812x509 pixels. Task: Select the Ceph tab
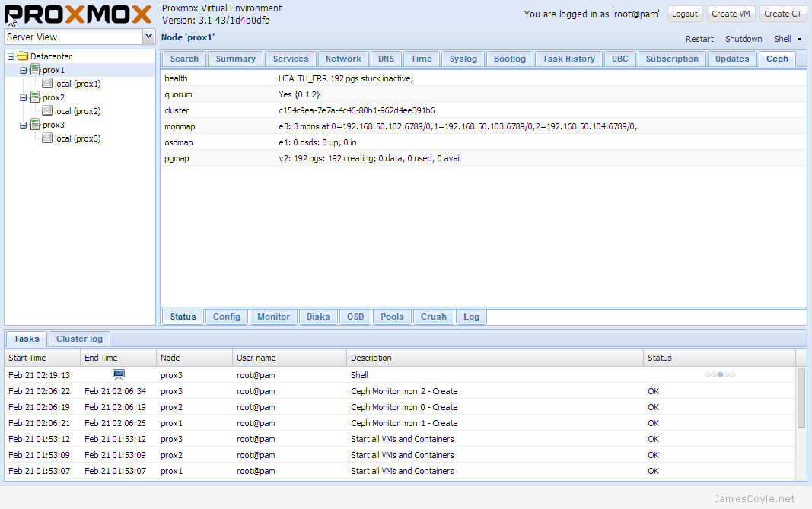777,59
